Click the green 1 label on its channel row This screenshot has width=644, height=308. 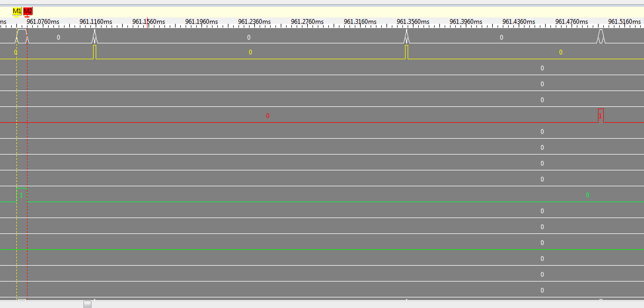(x=20, y=195)
